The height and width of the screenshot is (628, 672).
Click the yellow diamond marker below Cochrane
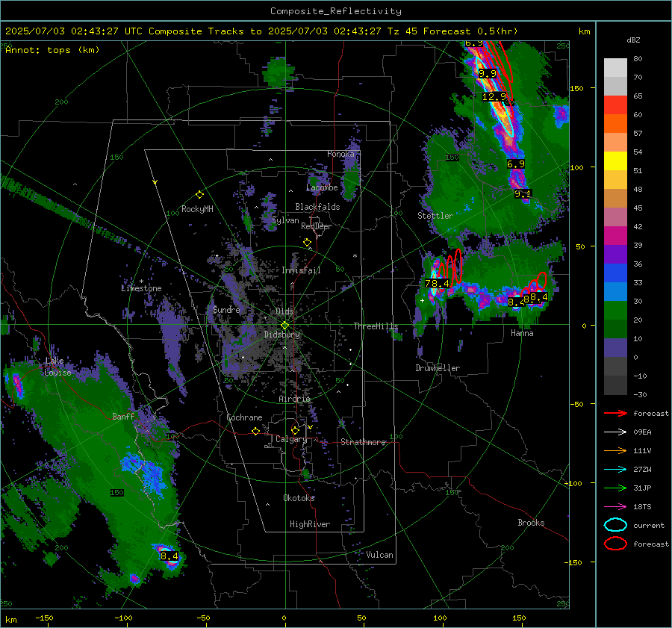pos(255,431)
